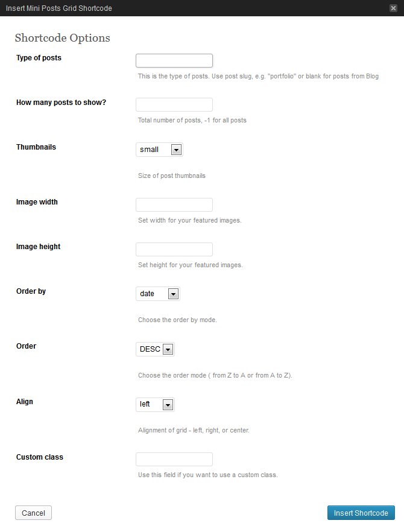Click the Custom class text field
The height and width of the screenshot is (532, 404).
pos(174,459)
